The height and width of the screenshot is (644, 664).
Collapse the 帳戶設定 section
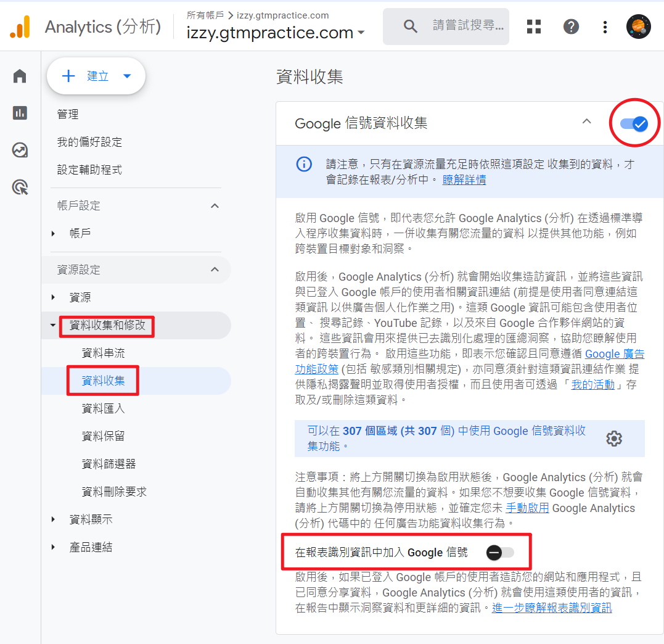[x=215, y=205]
